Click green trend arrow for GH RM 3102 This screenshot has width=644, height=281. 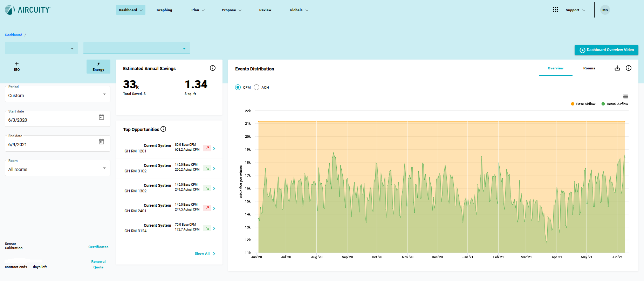coord(207,168)
